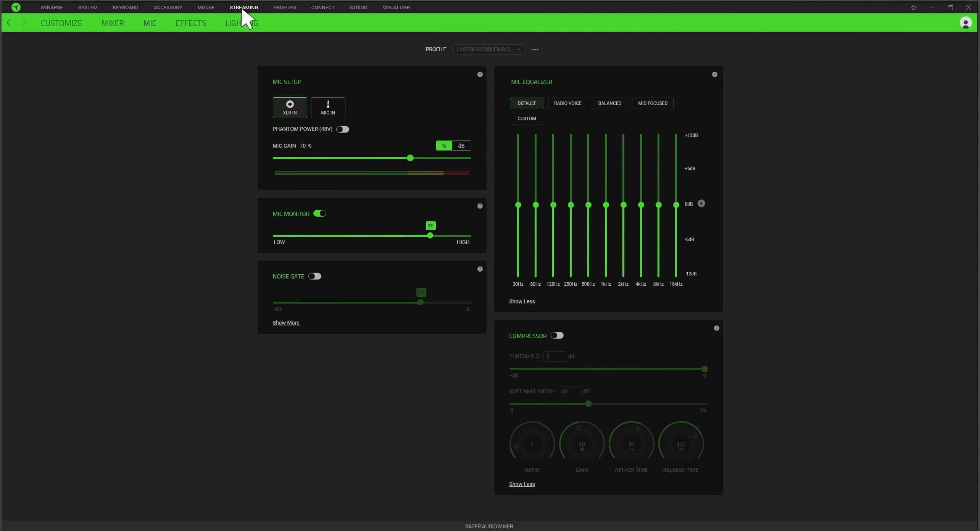The width and height of the screenshot is (980, 531).
Task: Collapse Mic Equalizer with Show Less
Action: click(x=521, y=301)
